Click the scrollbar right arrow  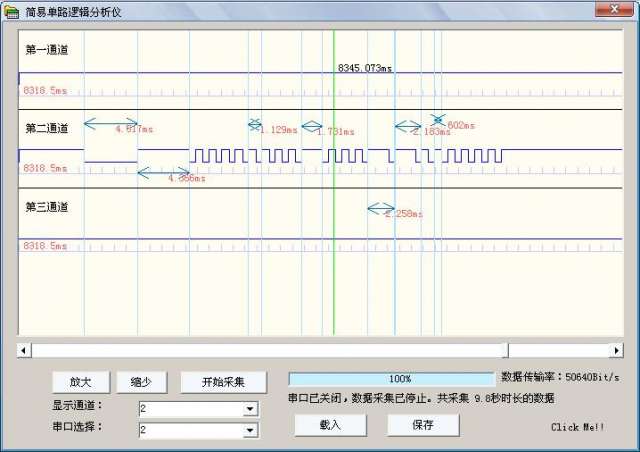point(616,350)
